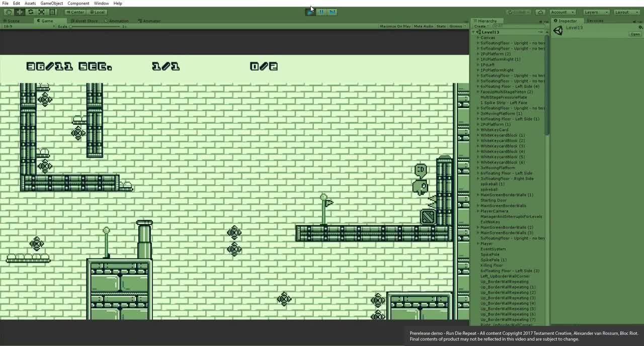Select the Scale tool in toolbar
The image size is (644, 346).
pyautogui.click(x=42, y=12)
